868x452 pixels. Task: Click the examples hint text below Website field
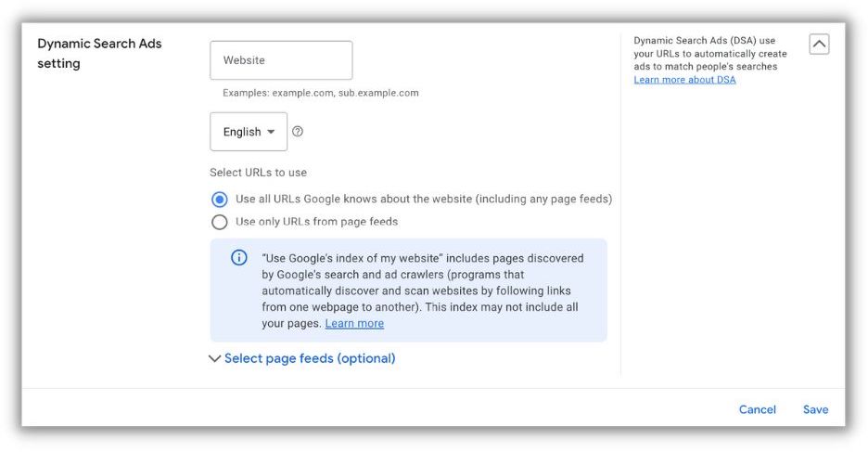[321, 93]
